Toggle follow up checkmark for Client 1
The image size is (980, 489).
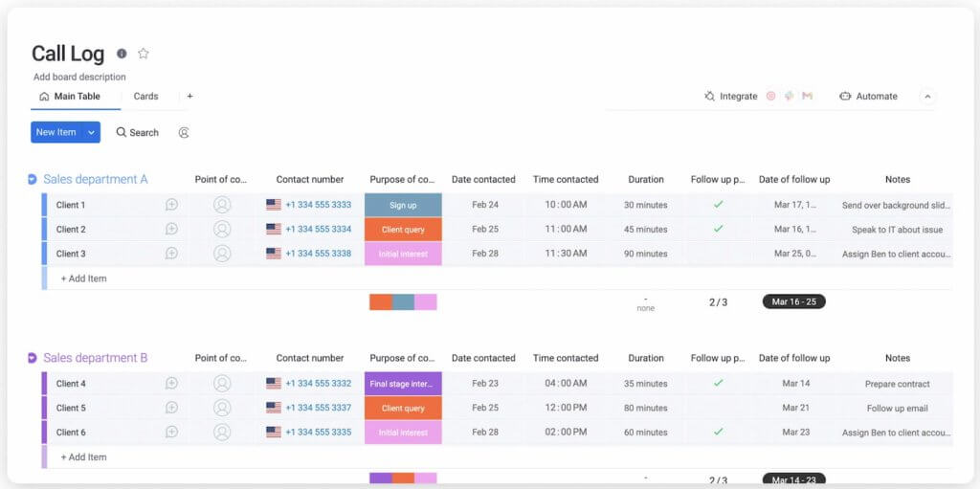point(718,205)
